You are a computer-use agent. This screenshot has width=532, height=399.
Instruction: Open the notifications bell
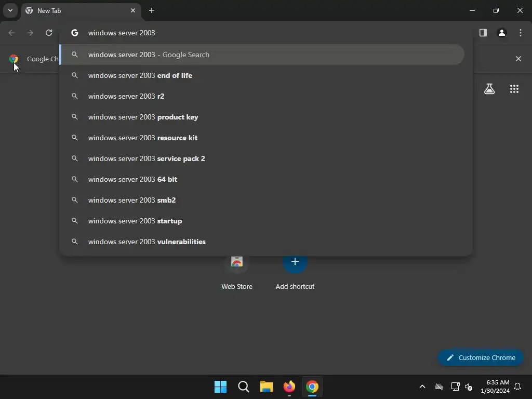click(518, 387)
